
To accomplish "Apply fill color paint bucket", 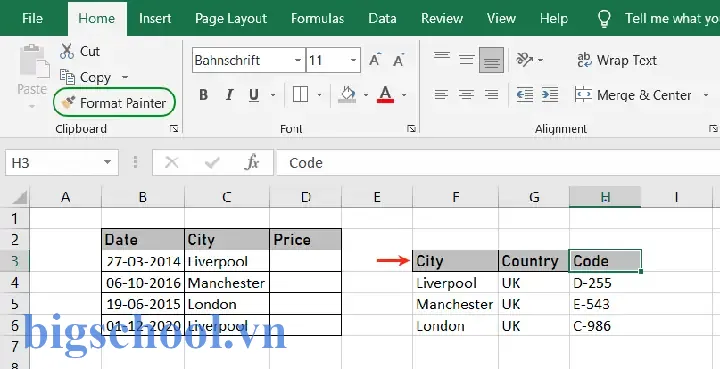I will (x=348, y=95).
